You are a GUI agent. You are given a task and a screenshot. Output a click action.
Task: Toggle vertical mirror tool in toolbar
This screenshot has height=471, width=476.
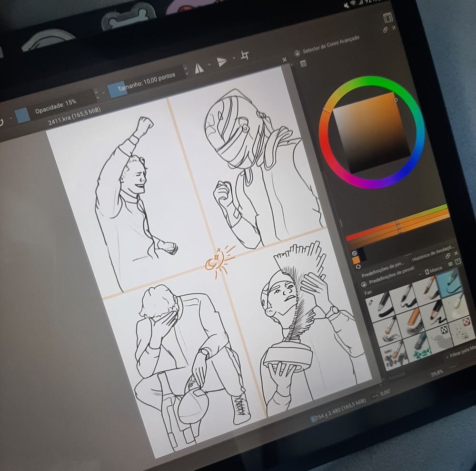[222, 61]
